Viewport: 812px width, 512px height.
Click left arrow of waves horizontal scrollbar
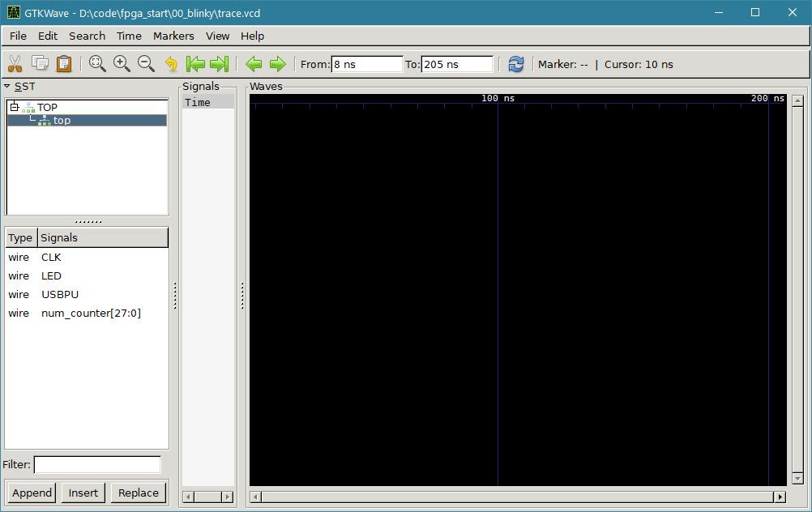[254, 497]
